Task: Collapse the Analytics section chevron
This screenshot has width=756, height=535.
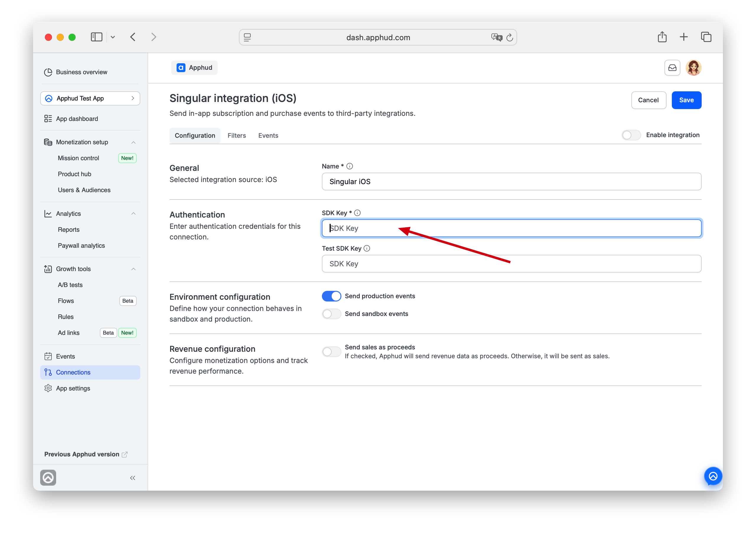Action: click(x=133, y=214)
